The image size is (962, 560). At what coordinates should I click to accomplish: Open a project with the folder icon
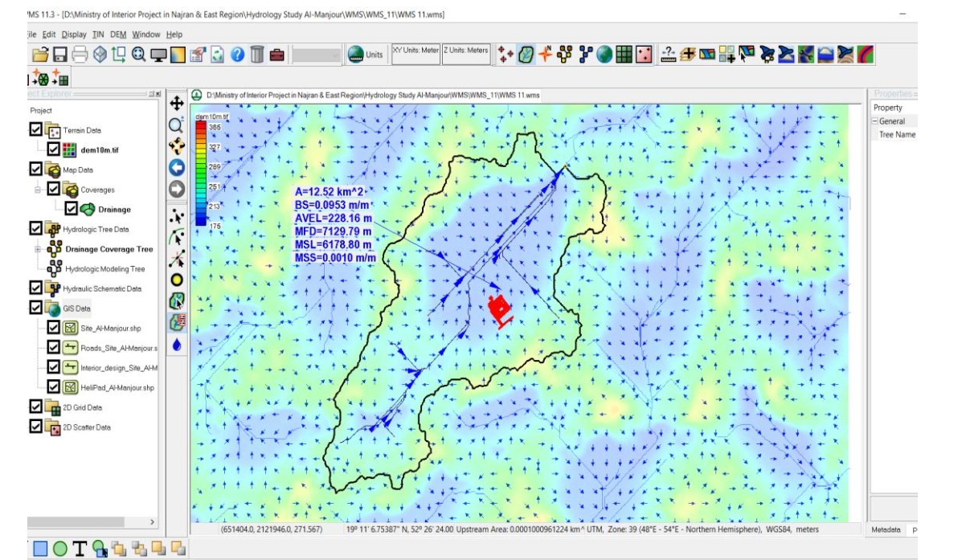[40, 55]
